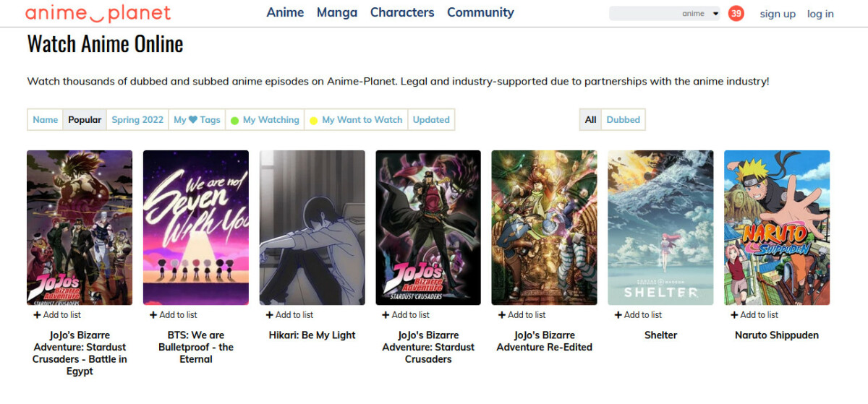
Task: Open the notification badge showing 39
Action: click(x=736, y=14)
